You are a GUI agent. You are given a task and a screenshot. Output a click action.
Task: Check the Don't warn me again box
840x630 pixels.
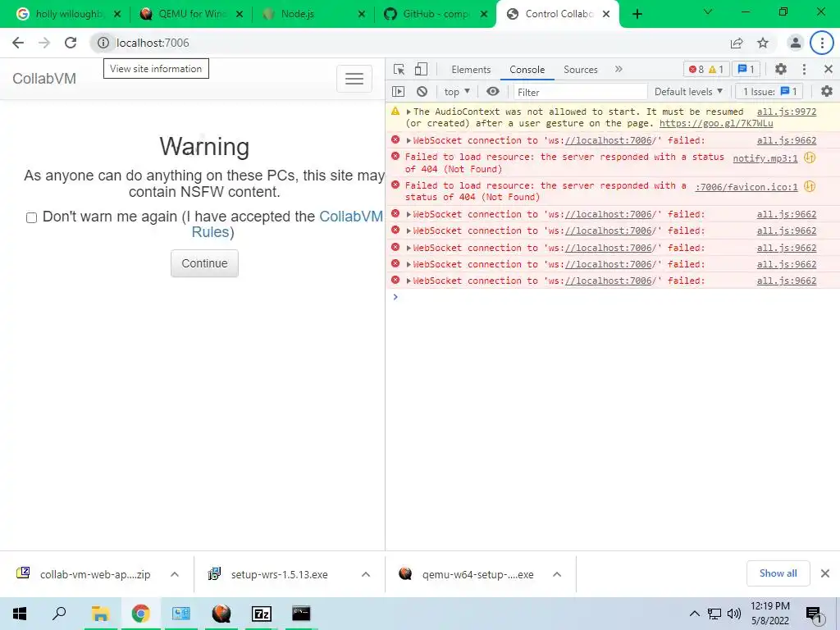32,217
